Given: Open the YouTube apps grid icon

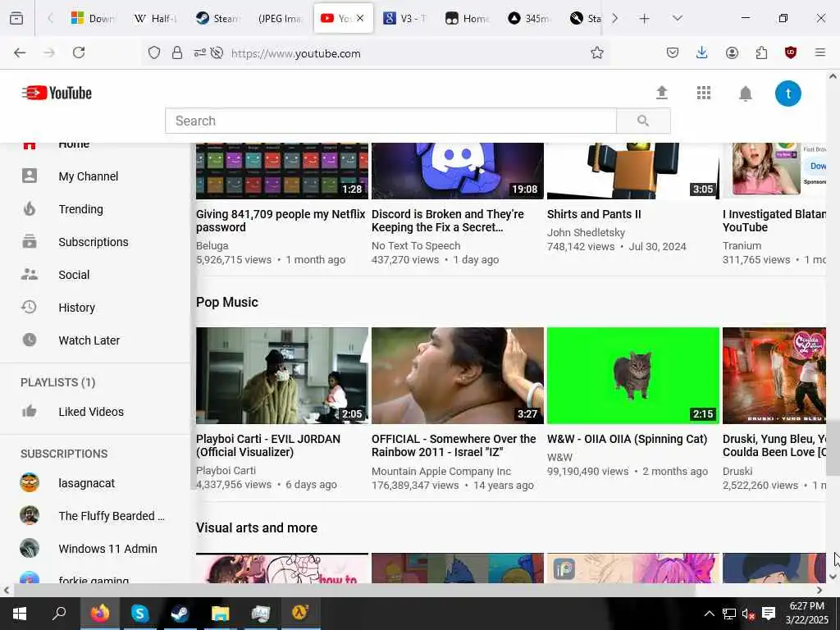Looking at the screenshot, I should point(703,93).
